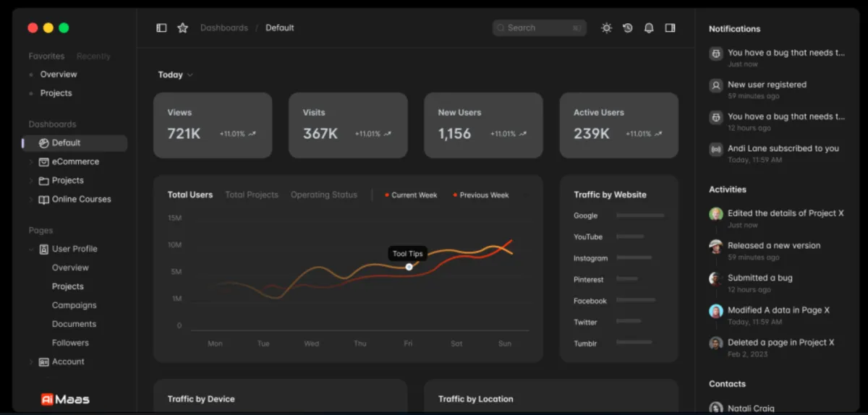Click the Account ID card icon
The image size is (868, 415).
[x=44, y=362]
